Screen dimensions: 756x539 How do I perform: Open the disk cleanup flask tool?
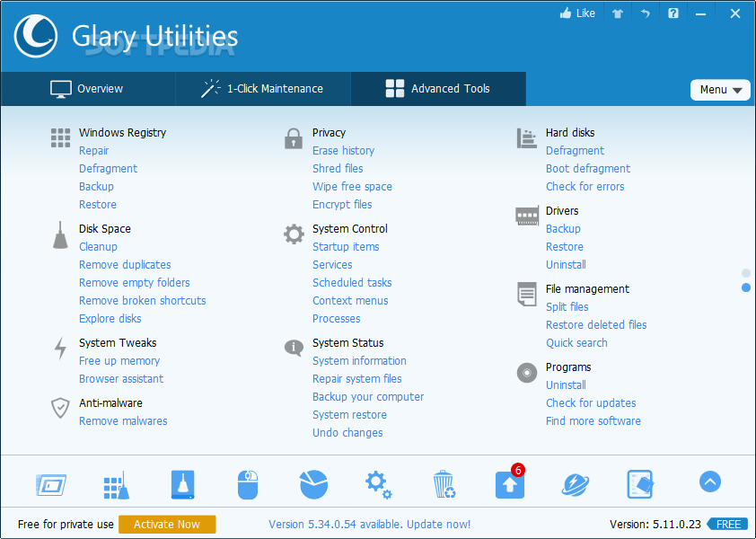click(x=182, y=483)
